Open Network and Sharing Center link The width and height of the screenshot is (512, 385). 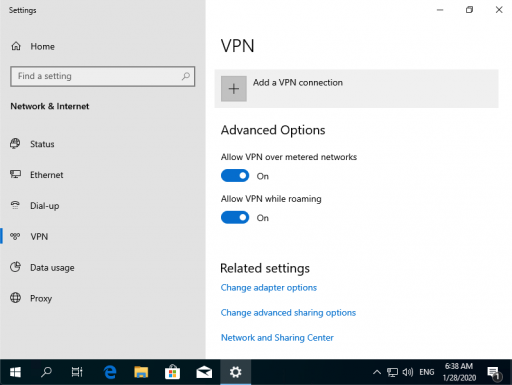277,337
